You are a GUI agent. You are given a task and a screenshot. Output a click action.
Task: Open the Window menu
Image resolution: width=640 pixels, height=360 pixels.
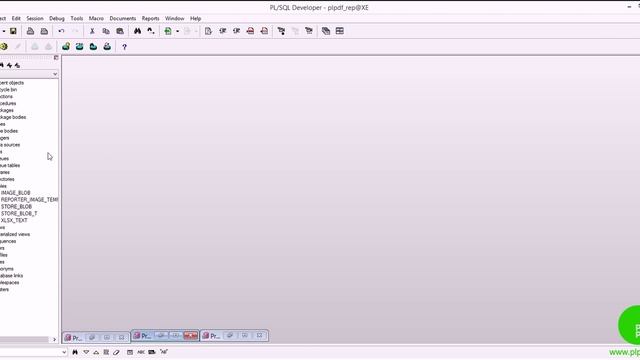click(175, 18)
